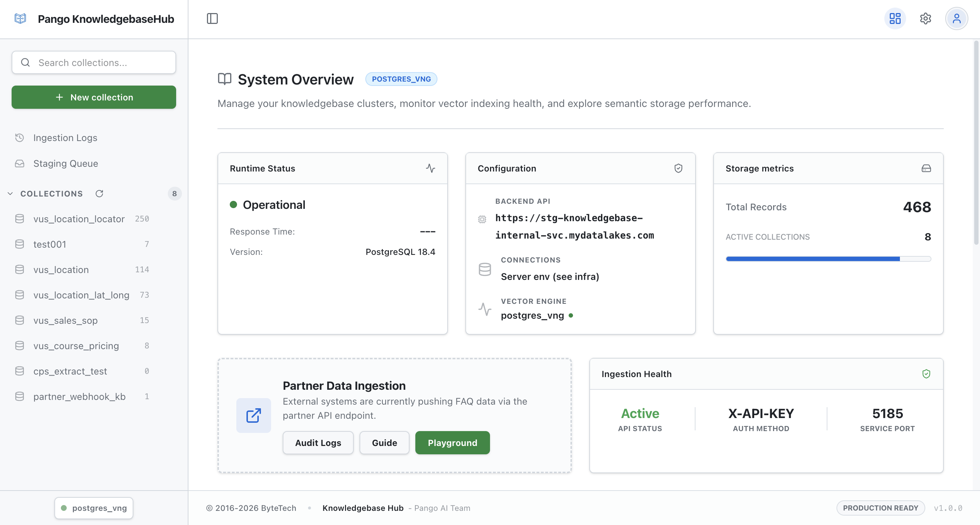Viewport: 980px width, 525px height.
Task: Open the dashboard grid view icon
Action: tap(895, 18)
